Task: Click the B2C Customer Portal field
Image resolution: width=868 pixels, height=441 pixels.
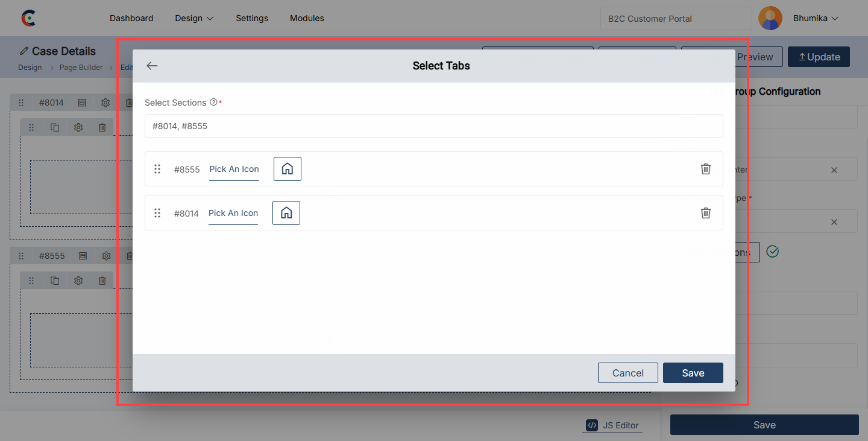Action: (x=676, y=18)
